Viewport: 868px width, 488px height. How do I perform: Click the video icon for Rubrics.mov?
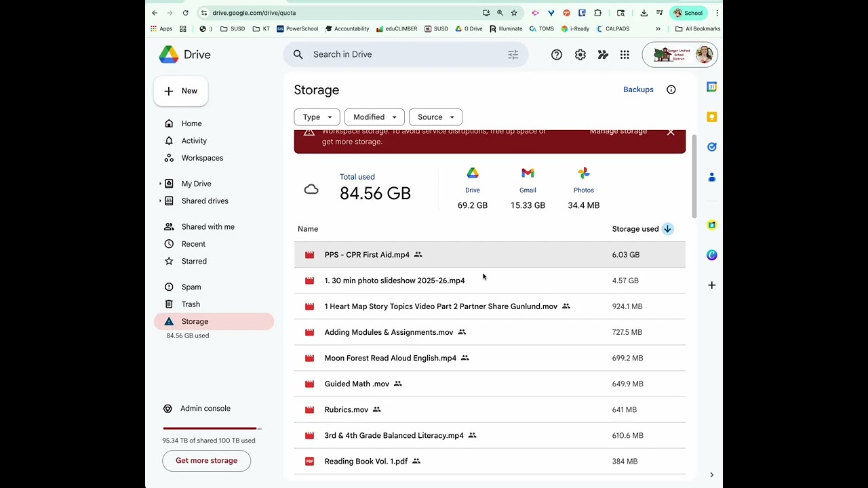coord(309,410)
